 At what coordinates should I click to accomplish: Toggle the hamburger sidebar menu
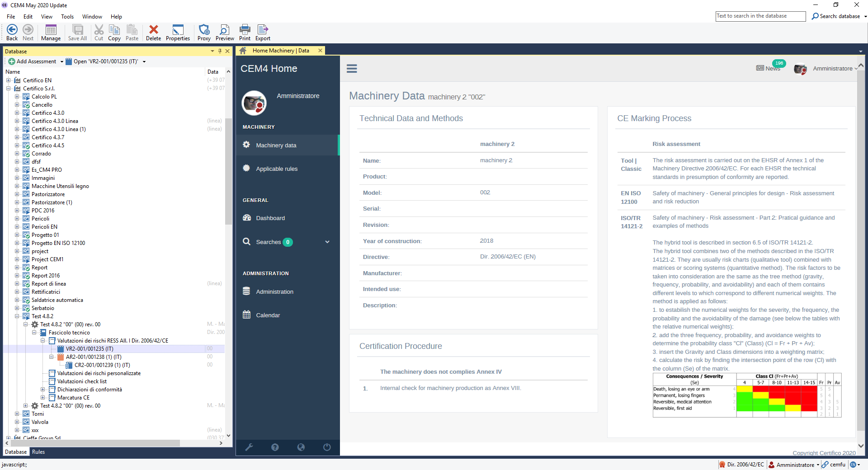coord(352,69)
